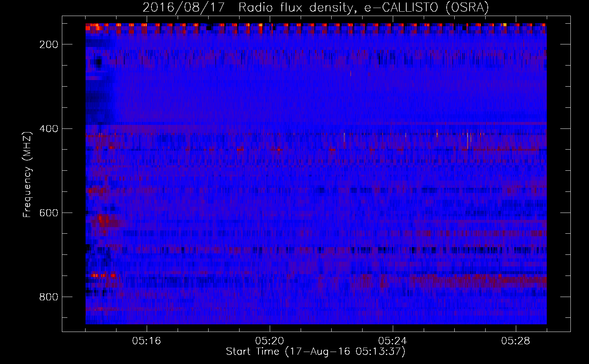The width and height of the screenshot is (589, 364).
Task: Click the plot title '2016/08/17 Radio flux density, e-CALLISTO (OSRA)'
Action: tap(316, 8)
